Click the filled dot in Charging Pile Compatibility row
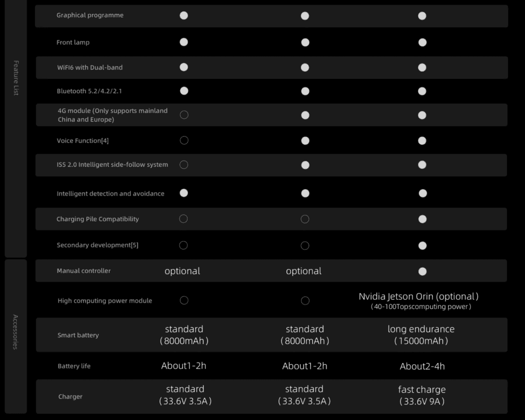The height and width of the screenshot is (420, 525). (x=422, y=219)
